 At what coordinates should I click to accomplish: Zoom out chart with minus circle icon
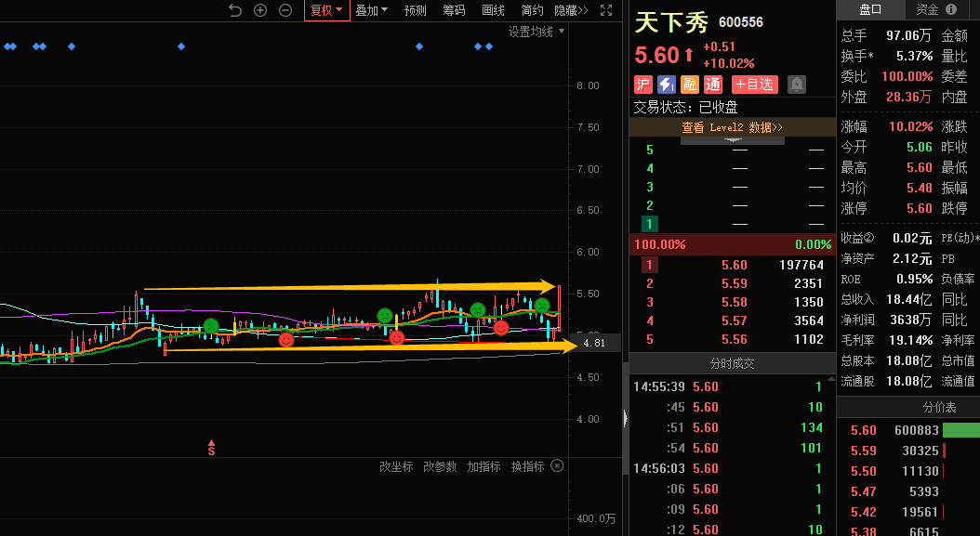coord(285,10)
